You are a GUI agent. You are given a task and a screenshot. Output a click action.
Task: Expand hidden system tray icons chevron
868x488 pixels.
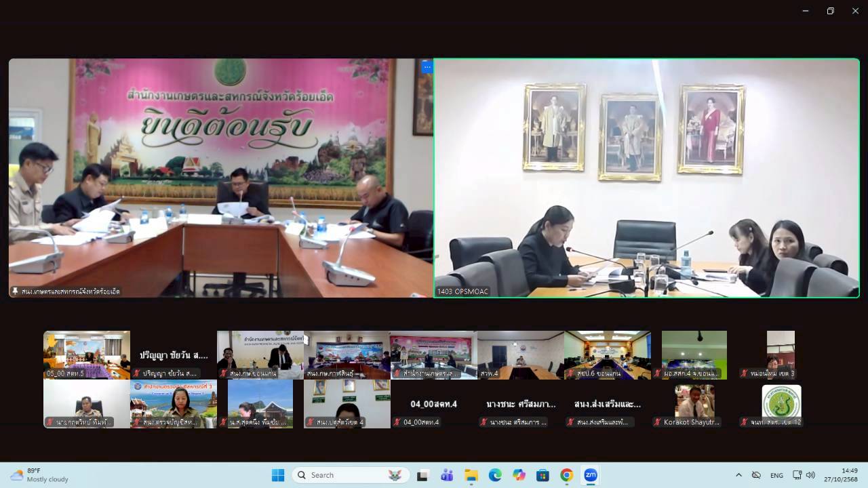738,475
